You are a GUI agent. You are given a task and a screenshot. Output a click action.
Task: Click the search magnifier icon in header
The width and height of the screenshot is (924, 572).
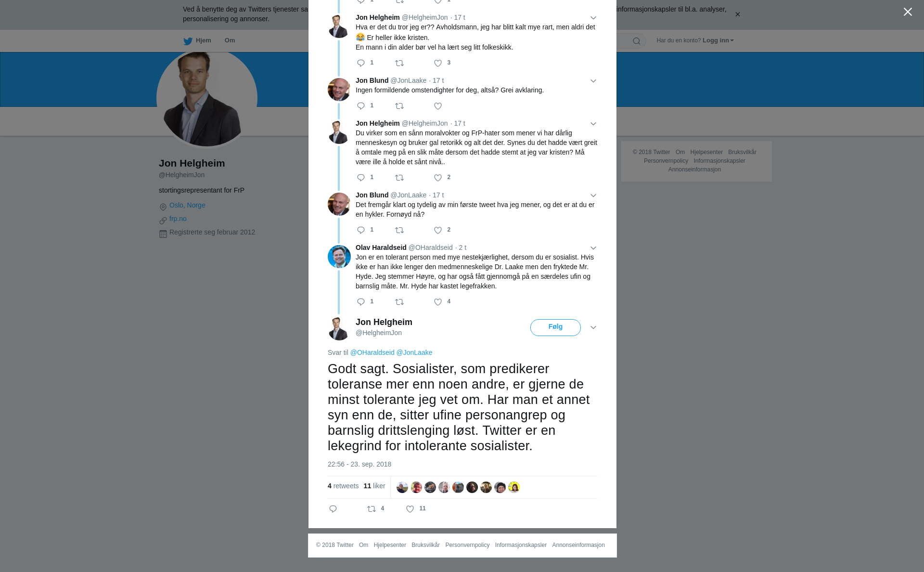click(636, 41)
